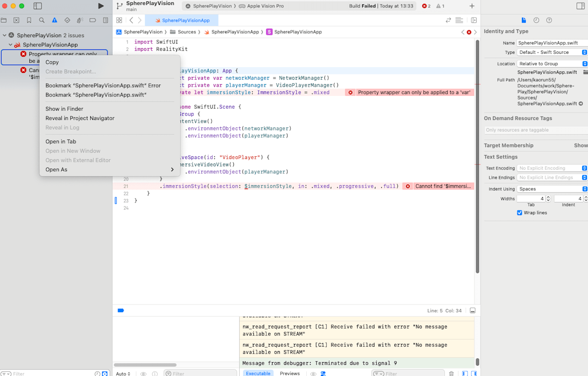
Task: Collapse the SpherePlayVisionApp issues node
Action: click(x=10, y=45)
